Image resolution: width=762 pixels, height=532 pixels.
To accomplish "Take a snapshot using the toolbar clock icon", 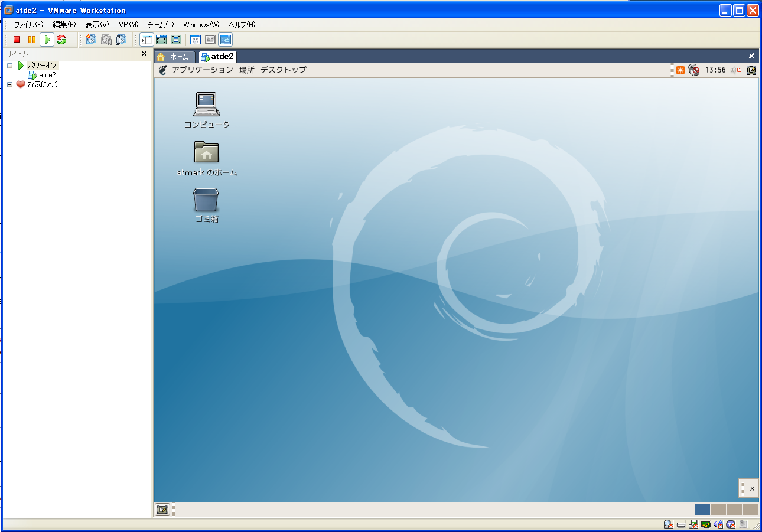I will (91, 40).
